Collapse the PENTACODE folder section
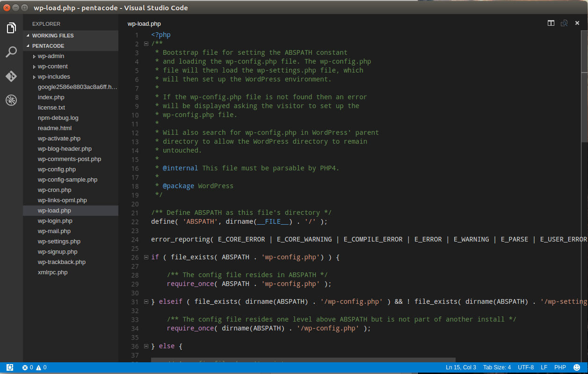The width and height of the screenshot is (588, 374). click(71, 46)
